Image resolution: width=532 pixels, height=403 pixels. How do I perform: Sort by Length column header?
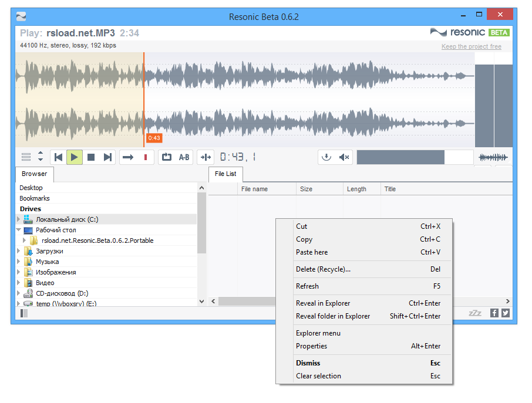[362, 189]
